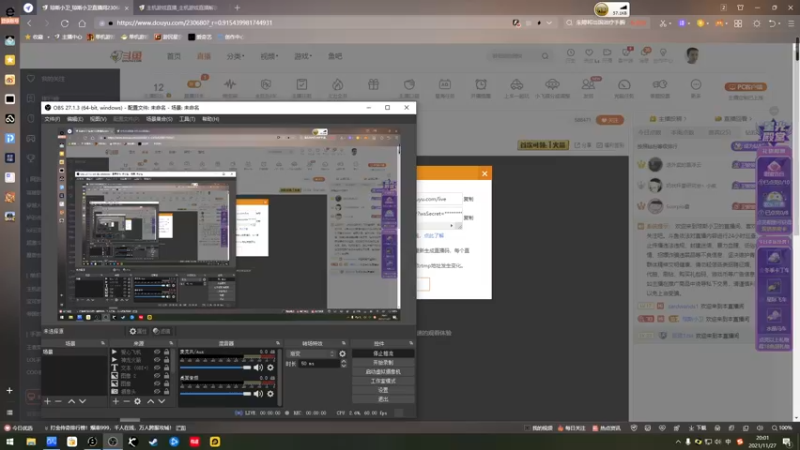Click PC客户端 download button
800x450 pixels.
(x=745, y=87)
